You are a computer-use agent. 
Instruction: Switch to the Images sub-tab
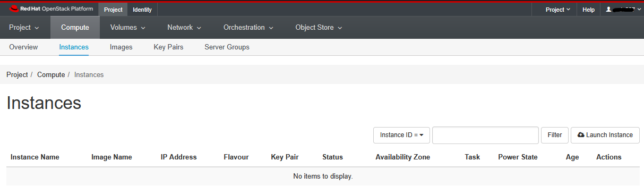click(121, 47)
